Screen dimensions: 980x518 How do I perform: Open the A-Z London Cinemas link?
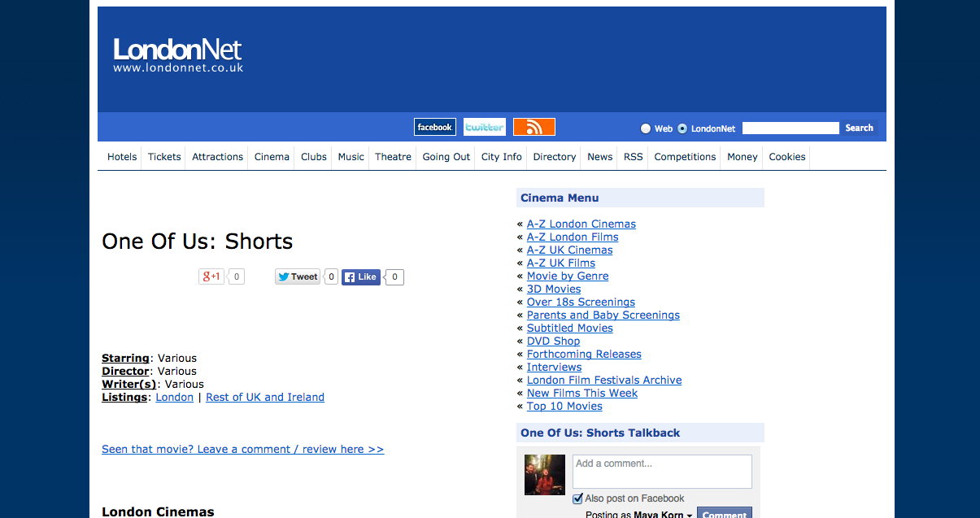581,224
